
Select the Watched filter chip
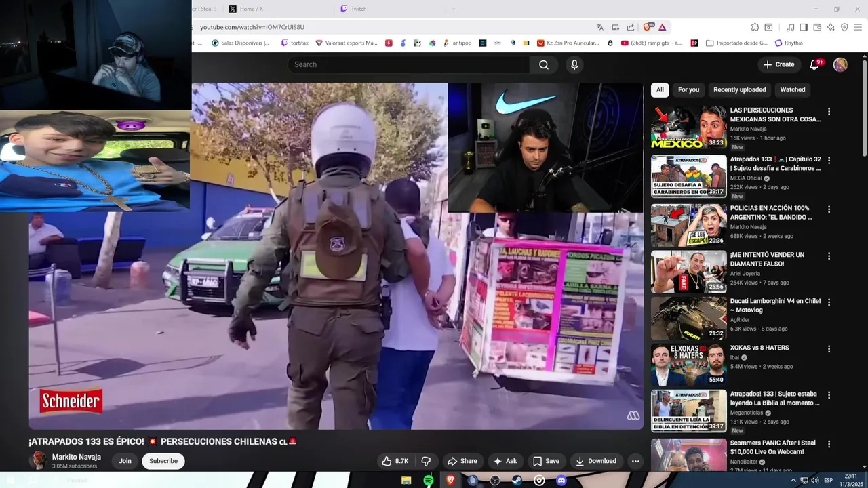click(792, 89)
